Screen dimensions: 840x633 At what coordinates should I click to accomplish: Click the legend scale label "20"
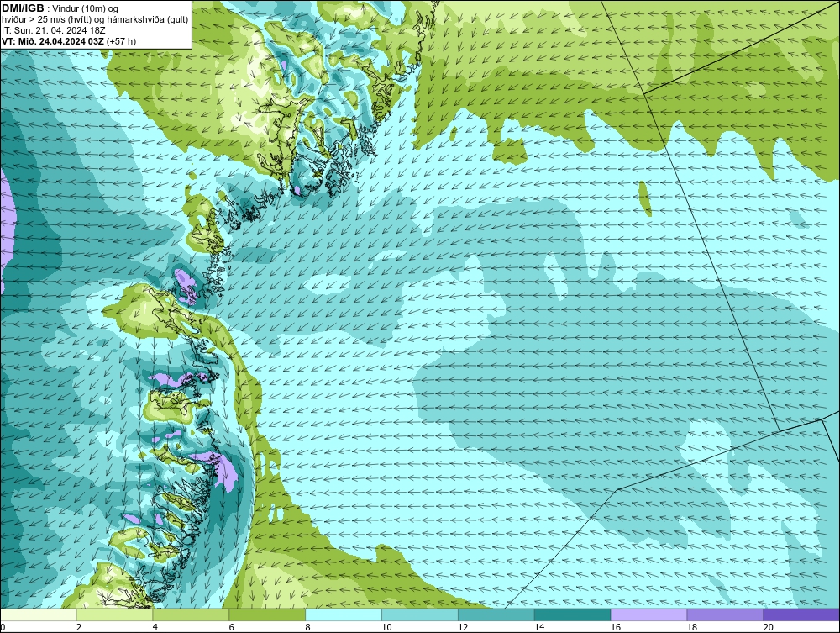[x=769, y=627]
